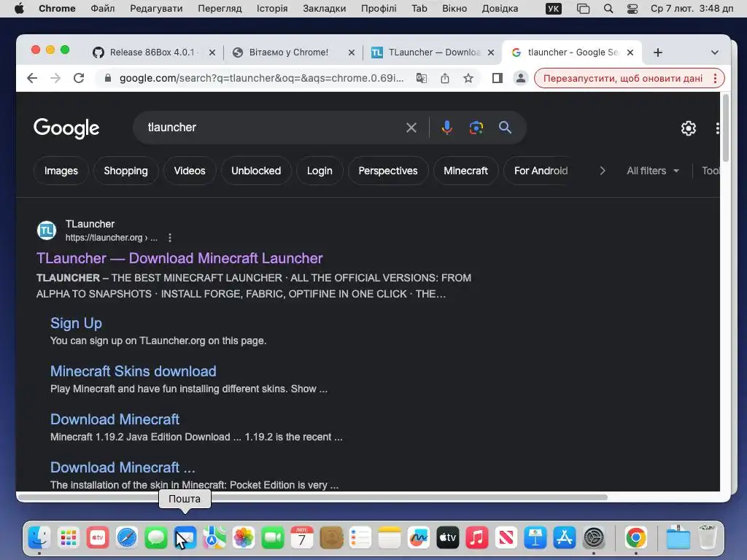Select the Minecraft filter chip
Image resolution: width=747 pixels, height=560 pixels.
466,171
